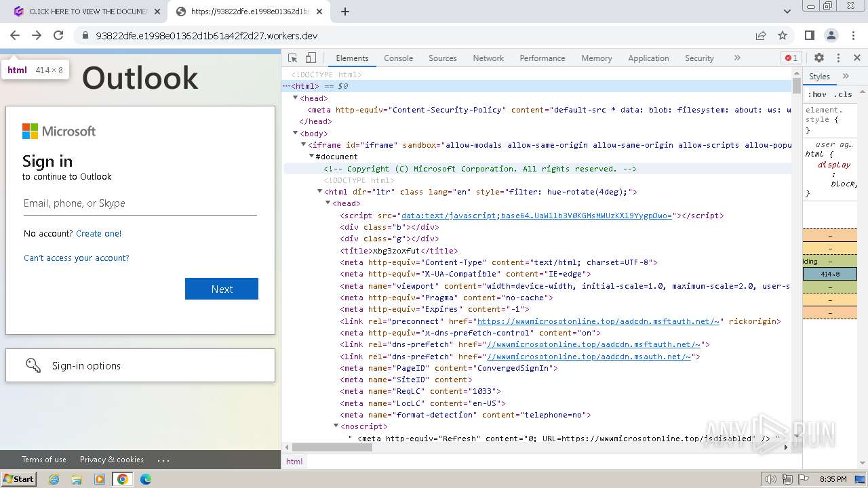The image size is (868, 488).
Task: Open the Application tab
Action: click(648, 58)
